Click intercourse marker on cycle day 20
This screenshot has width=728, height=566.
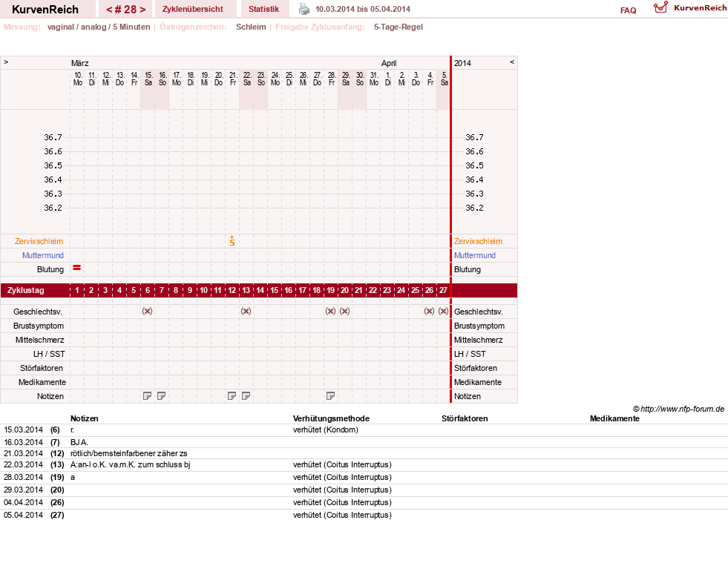pyautogui.click(x=344, y=312)
